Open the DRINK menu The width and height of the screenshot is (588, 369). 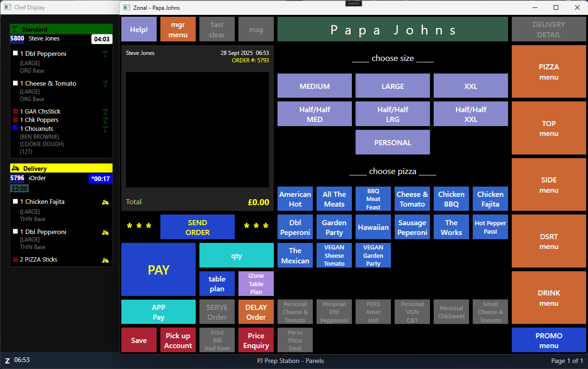coord(548,297)
